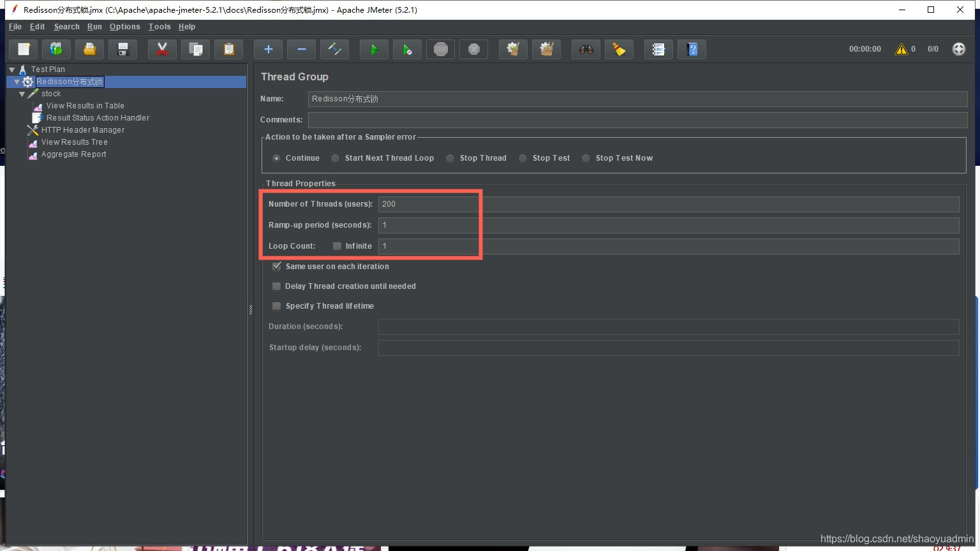Select View Results in Table node
Screen dimensions: 980x551
[85, 106]
